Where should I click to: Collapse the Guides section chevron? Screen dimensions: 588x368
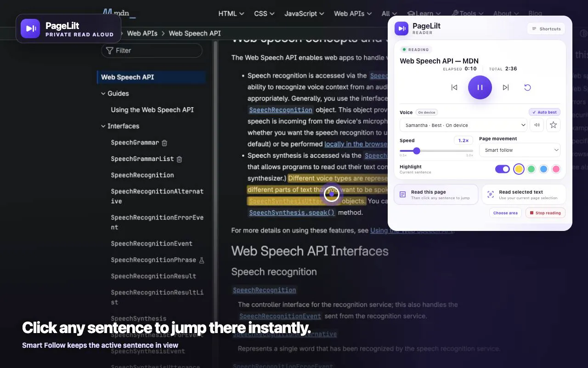[x=103, y=93]
